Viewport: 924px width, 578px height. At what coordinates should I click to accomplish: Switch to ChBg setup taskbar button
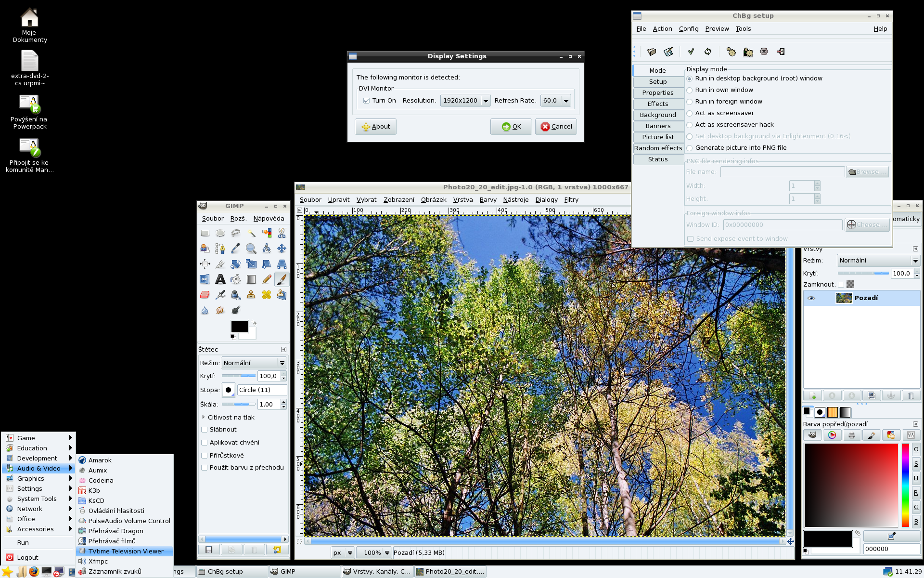pos(231,572)
